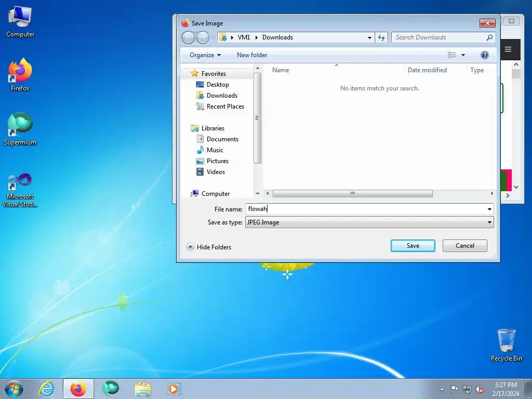The image size is (532, 399).
Task: Open the Computer desktop icon
Action: point(20,22)
